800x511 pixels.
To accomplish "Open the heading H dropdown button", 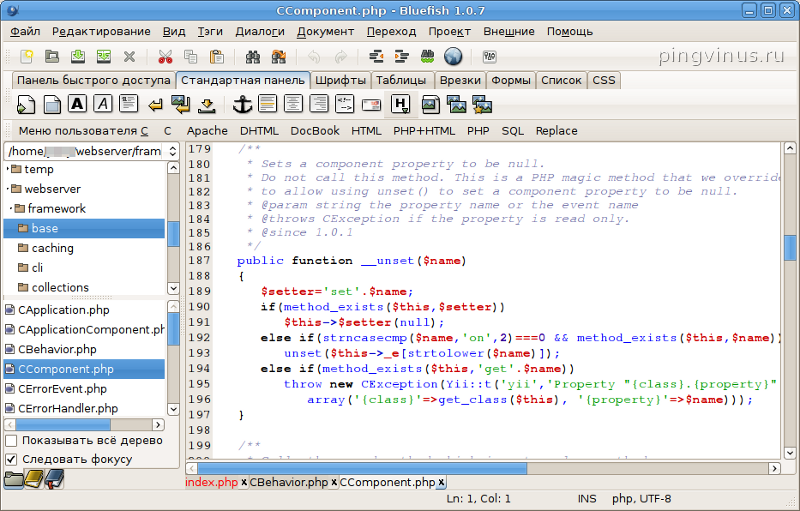I will [x=401, y=105].
